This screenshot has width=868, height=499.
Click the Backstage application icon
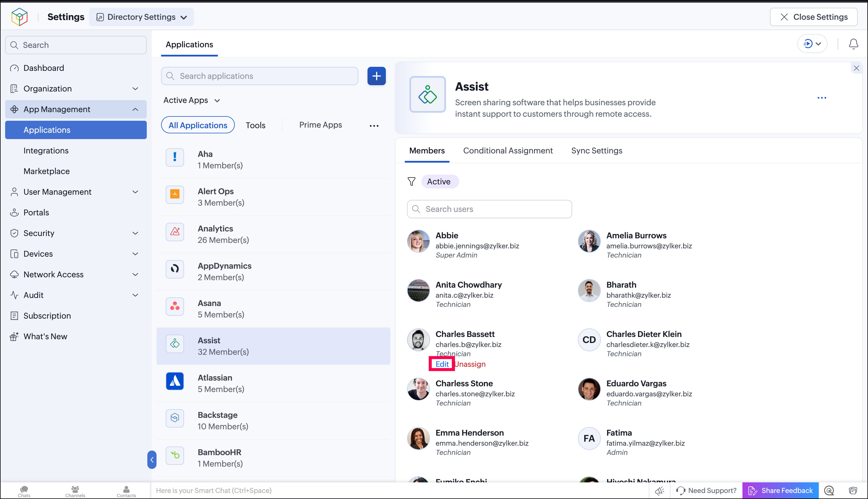[175, 418]
